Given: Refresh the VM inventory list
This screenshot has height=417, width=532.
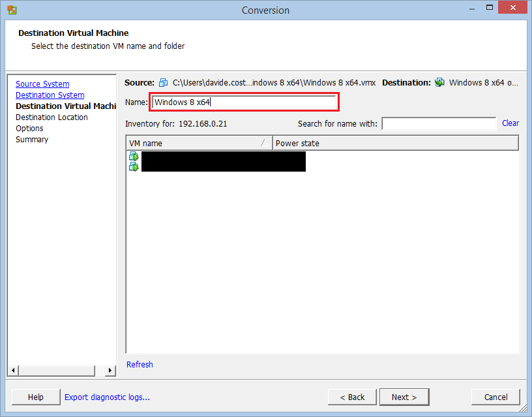Looking at the screenshot, I should (x=140, y=364).
